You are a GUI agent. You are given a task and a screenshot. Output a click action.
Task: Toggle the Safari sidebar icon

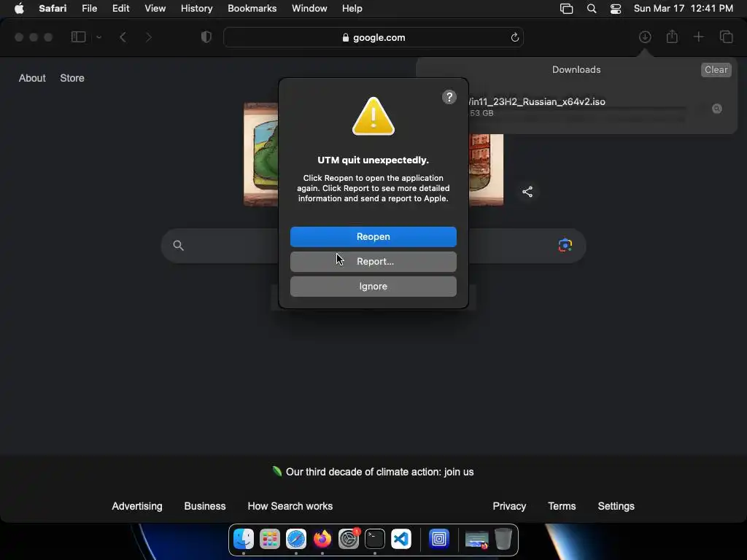click(x=78, y=37)
